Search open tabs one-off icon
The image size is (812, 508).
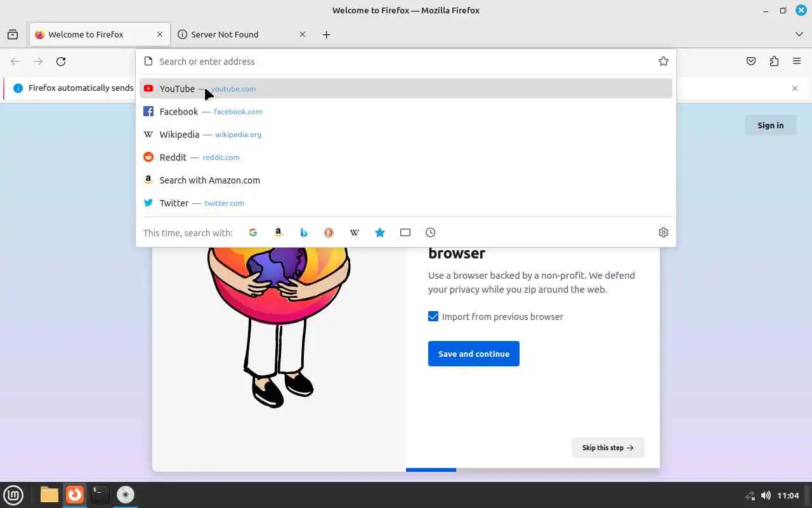click(405, 232)
